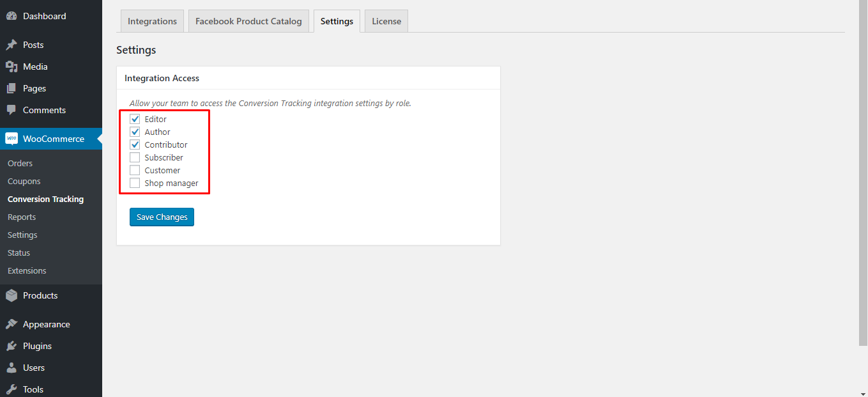The width and height of the screenshot is (868, 397).
Task: Click the Pages icon in sidebar
Action: (x=11, y=88)
